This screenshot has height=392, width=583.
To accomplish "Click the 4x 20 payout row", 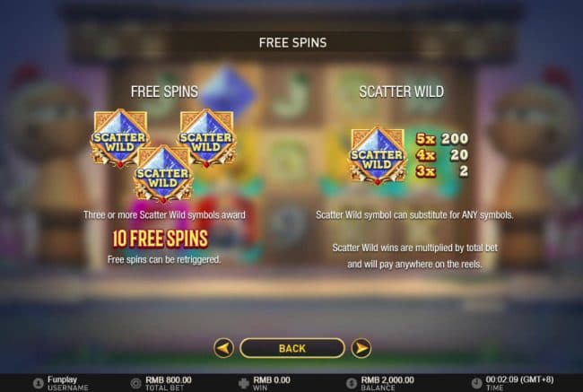I will [x=442, y=154].
